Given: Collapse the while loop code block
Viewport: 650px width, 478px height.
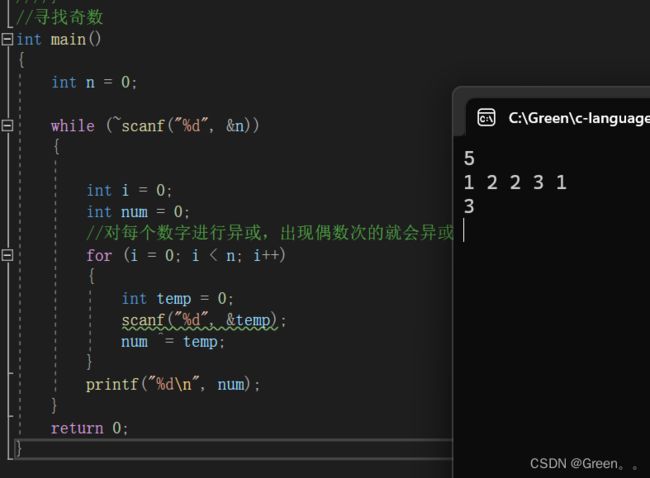Looking at the screenshot, I should 7,125.
